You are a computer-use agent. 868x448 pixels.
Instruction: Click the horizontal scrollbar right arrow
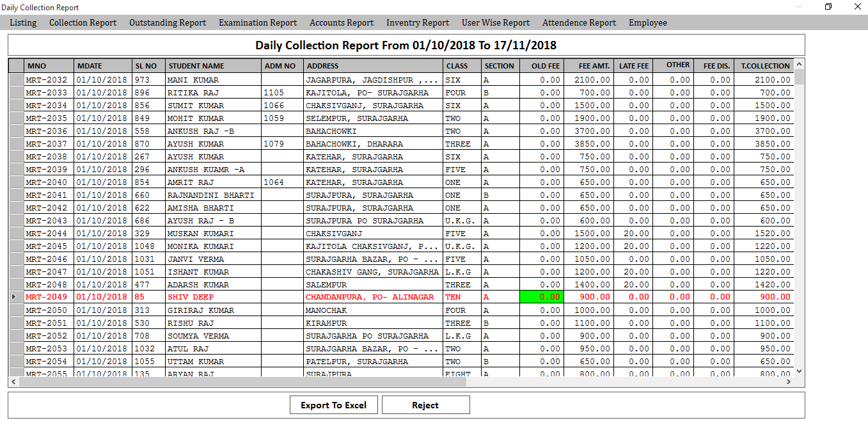pos(788,381)
